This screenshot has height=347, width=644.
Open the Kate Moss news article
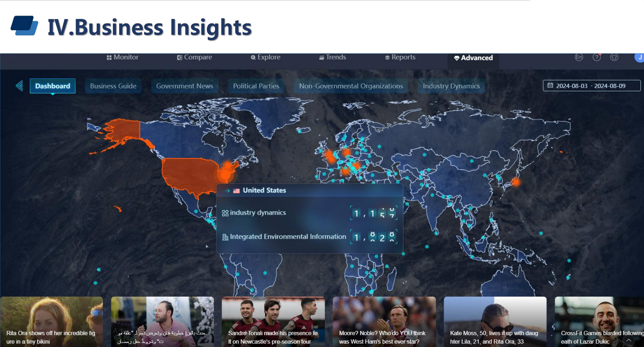495,321
